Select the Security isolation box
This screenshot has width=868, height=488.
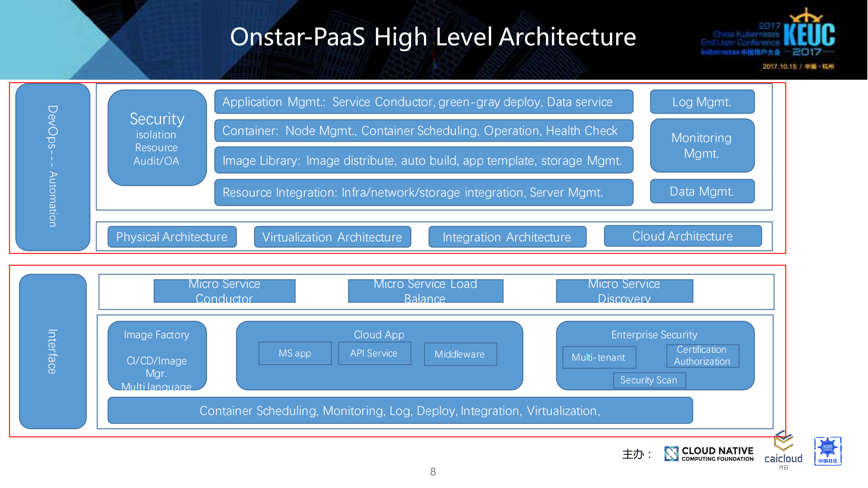[157, 138]
